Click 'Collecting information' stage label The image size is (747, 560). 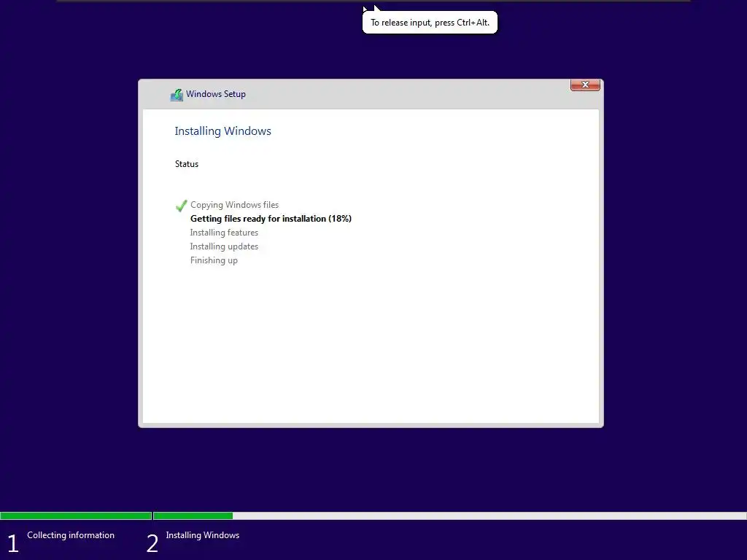pos(71,534)
